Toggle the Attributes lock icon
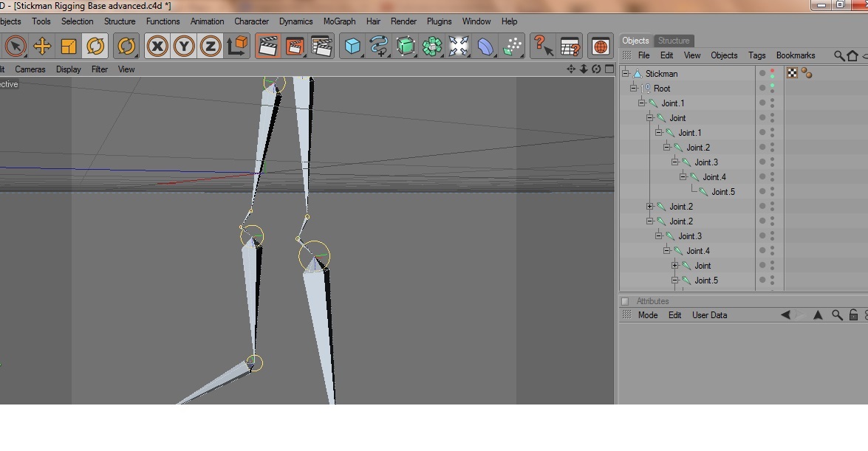 (x=853, y=315)
